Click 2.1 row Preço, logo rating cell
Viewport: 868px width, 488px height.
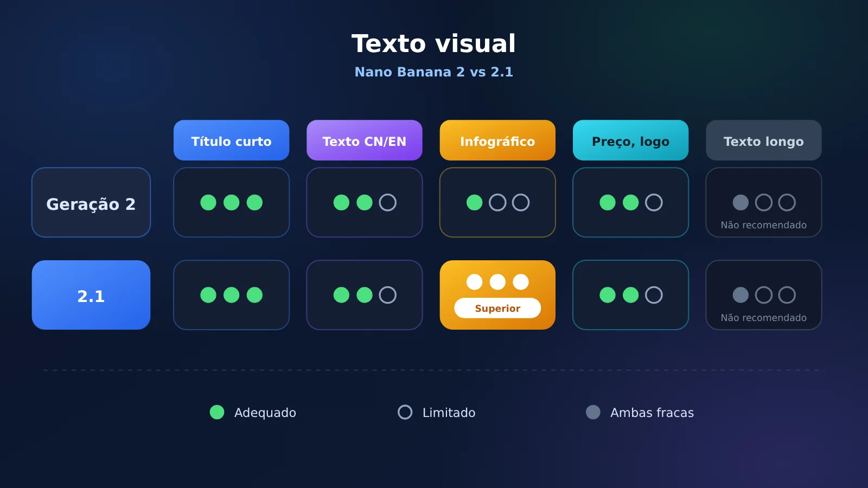pyautogui.click(x=630, y=295)
